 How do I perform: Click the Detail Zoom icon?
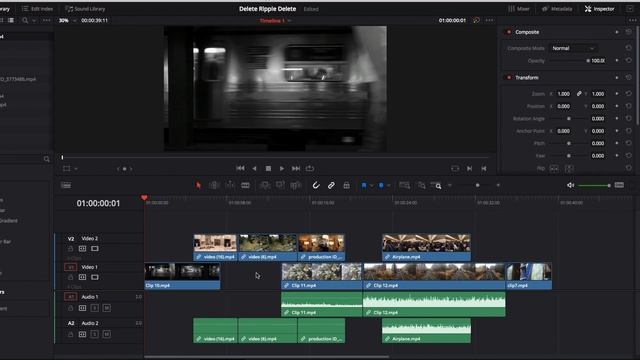click(421, 185)
